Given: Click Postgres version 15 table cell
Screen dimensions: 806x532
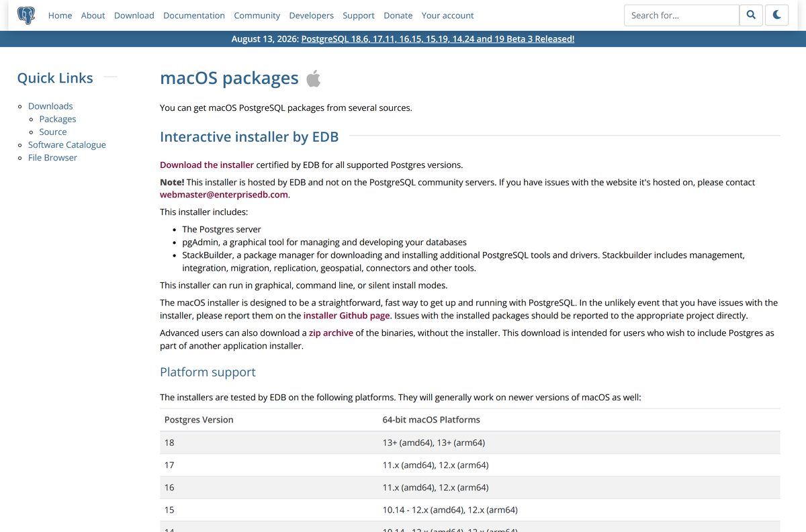Looking at the screenshot, I should 269,511.
